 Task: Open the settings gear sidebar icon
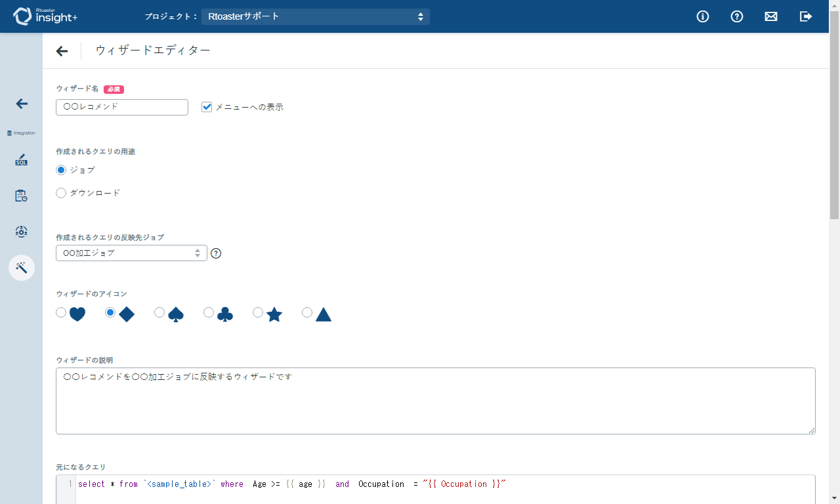(x=21, y=231)
